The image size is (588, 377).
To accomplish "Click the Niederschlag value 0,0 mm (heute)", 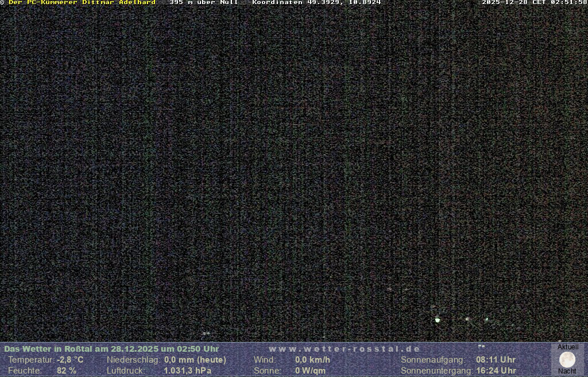I will tap(195, 360).
